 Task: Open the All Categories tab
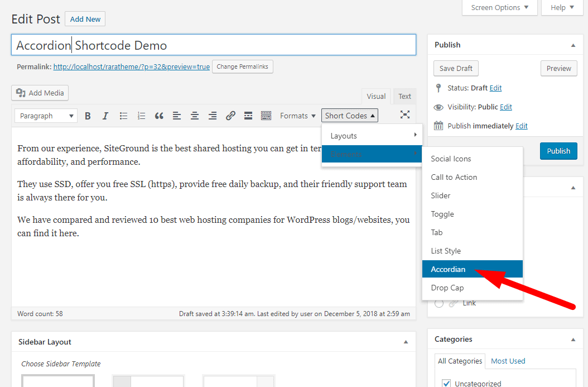460,361
